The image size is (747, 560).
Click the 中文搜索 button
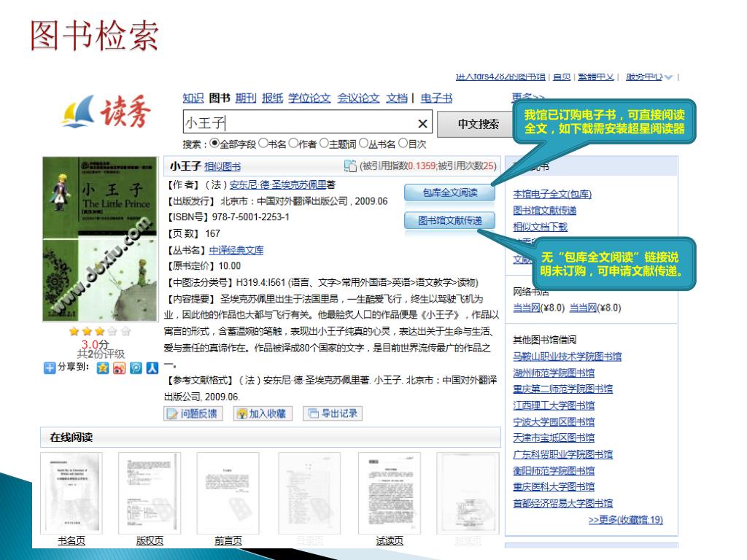click(x=477, y=124)
